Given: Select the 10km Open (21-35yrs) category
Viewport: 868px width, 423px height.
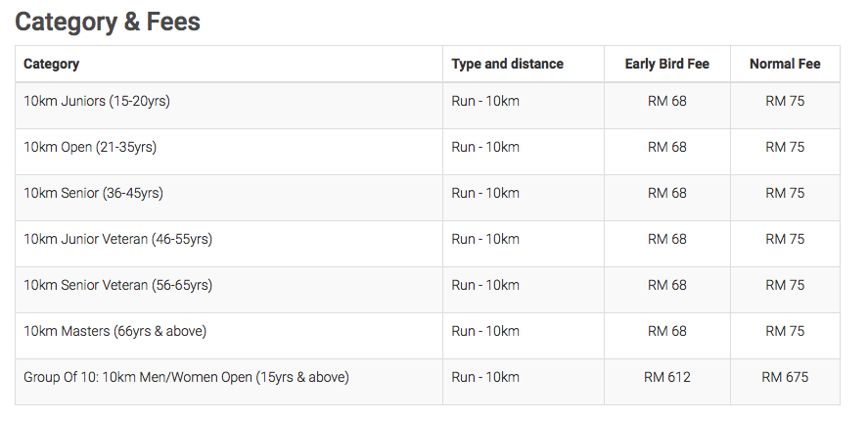Looking at the screenshot, I should click(x=90, y=147).
